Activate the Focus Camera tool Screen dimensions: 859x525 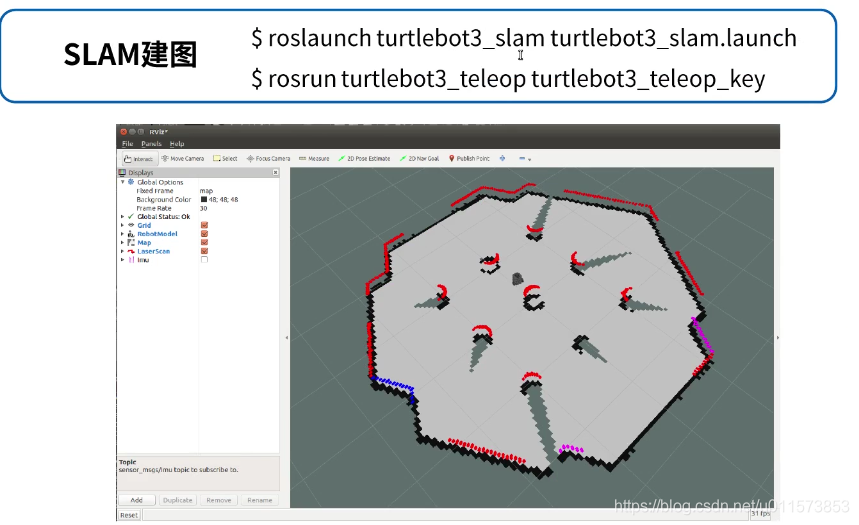(268, 158)
